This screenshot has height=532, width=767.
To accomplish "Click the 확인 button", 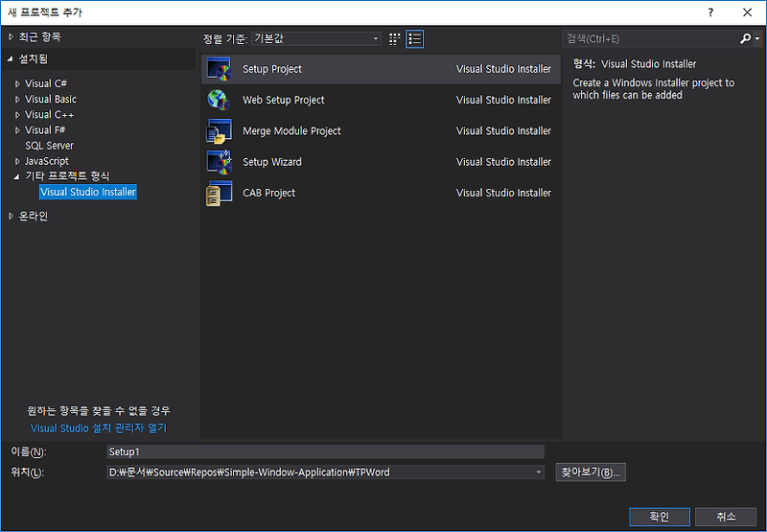I will point(660,517).
